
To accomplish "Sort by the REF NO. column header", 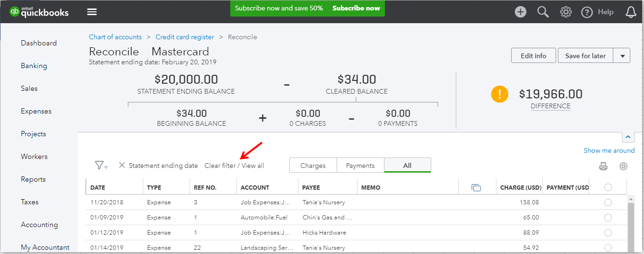I will tap(205, 188).
